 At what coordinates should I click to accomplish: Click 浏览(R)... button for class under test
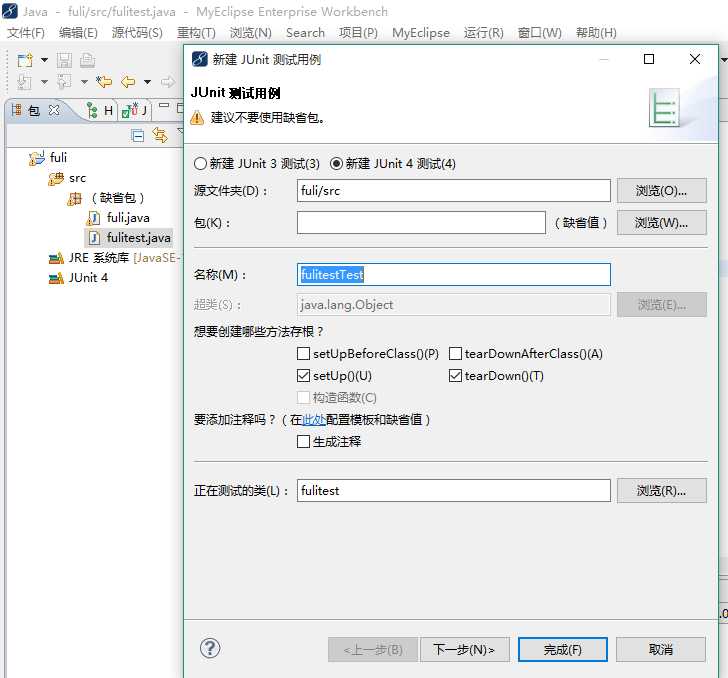[x=662, y=491]
